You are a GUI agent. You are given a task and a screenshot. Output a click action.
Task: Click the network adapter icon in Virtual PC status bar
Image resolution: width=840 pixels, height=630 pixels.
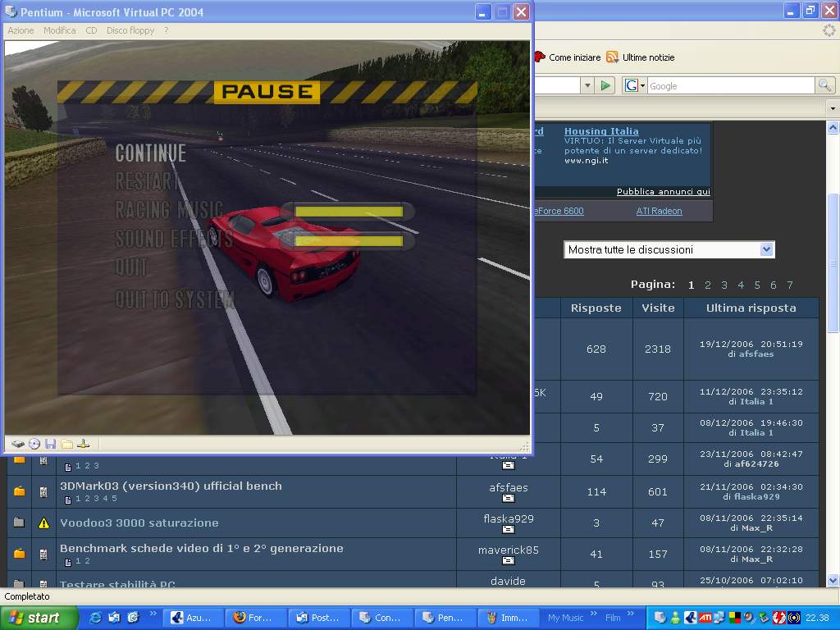tap(83, 444)
